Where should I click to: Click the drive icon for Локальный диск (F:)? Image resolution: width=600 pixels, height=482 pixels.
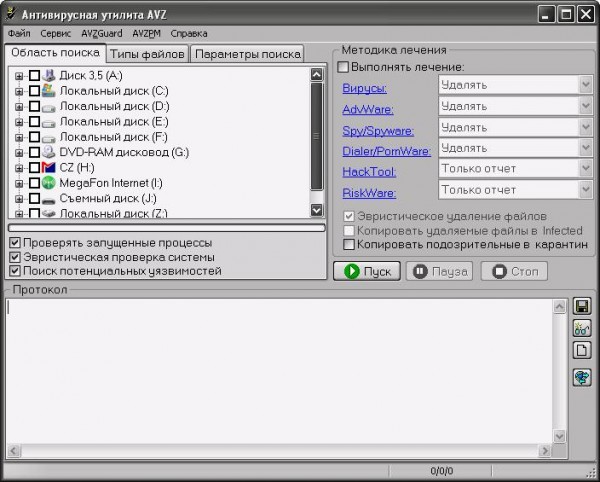pos(49,138)
